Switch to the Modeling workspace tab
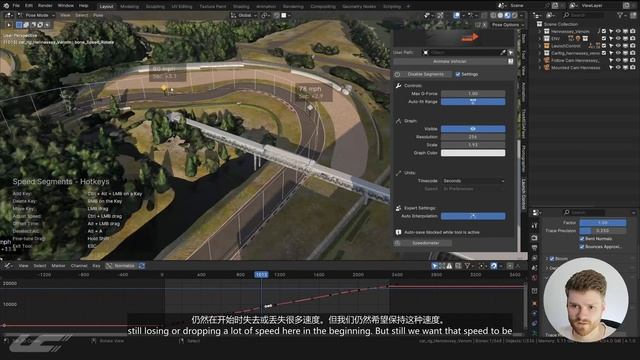Image resolution: width=640 pixels, height=360 pixels. (x=129, y=7)
